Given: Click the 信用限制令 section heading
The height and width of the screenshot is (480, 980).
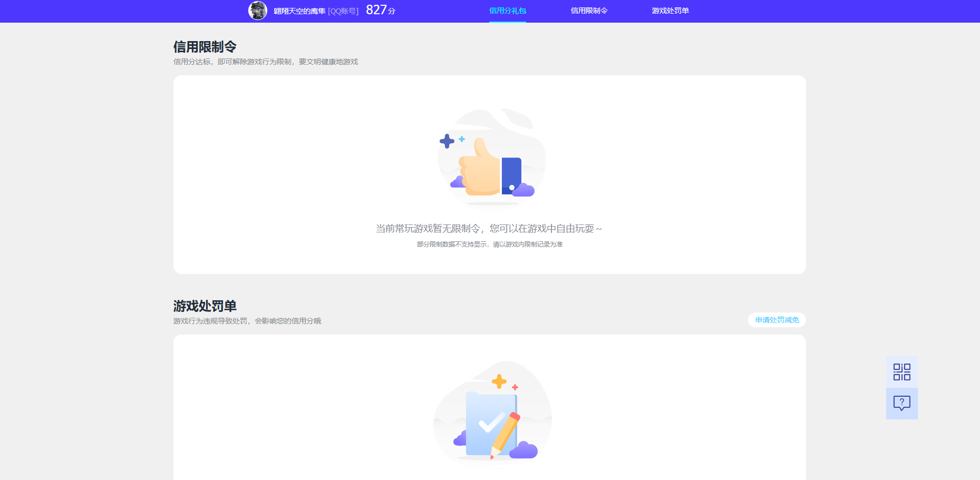Looking at the screenshot, I should tap(205, 47).
